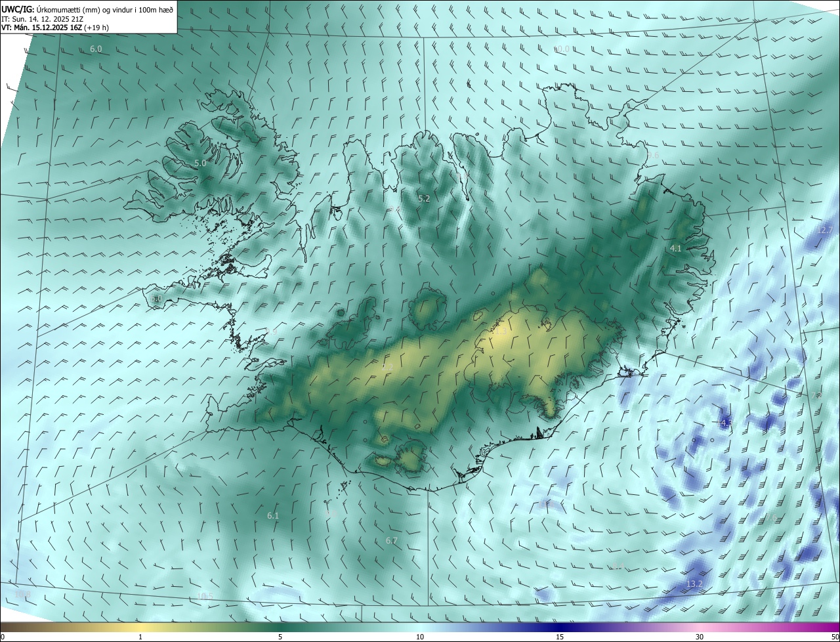The image size is (840, 642).
Task: Select the 5.2 precipitation value in north Iceland
Action: (x=424, y=198)
